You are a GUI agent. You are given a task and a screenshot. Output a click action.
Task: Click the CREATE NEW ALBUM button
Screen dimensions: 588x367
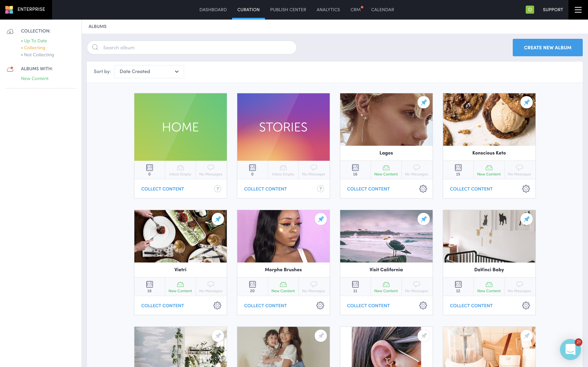(x=548, y=47)
